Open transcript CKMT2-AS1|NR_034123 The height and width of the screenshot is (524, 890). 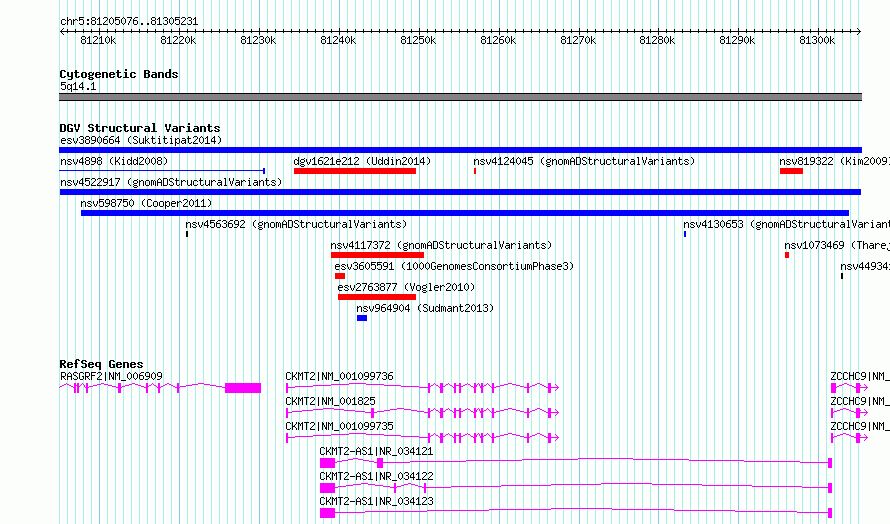pyautogui.click(x=376, y=501)
